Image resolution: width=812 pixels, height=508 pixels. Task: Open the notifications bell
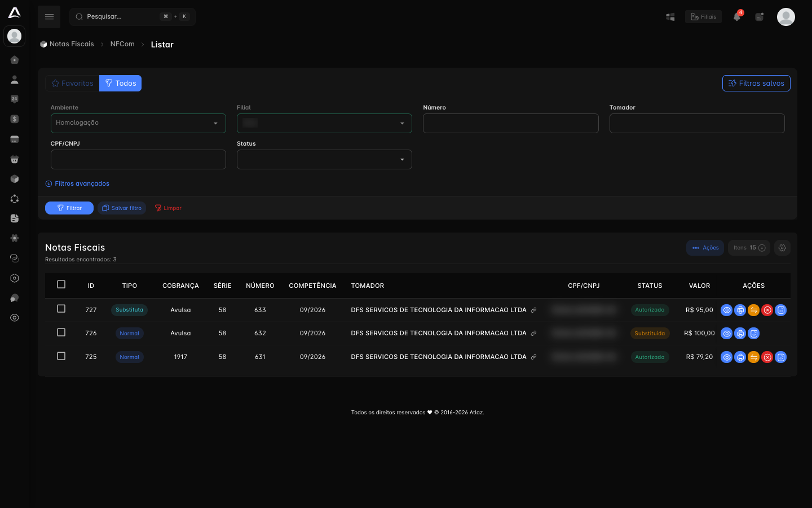[737, 17]
